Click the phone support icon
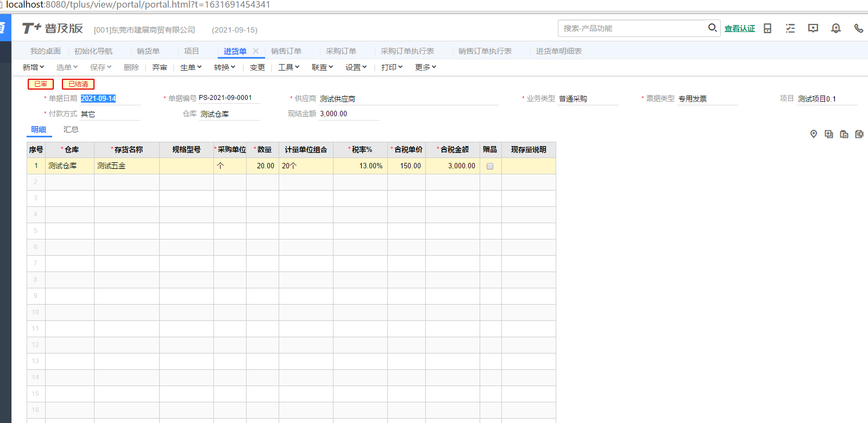 [x=859, y=28]
